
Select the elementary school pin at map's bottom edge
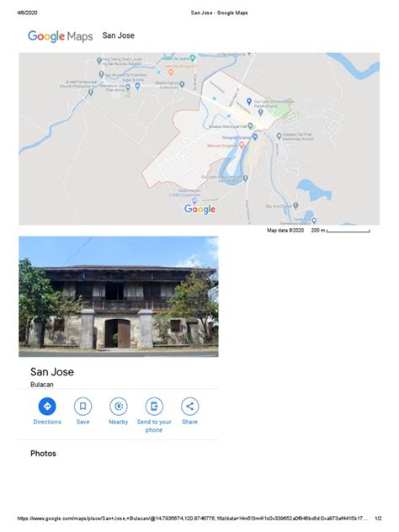[314, 221]
